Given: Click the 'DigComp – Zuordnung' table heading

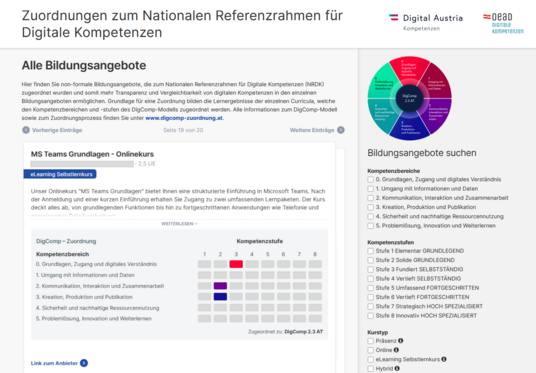Looking at the screenshot, I should [x=66, y=241].
